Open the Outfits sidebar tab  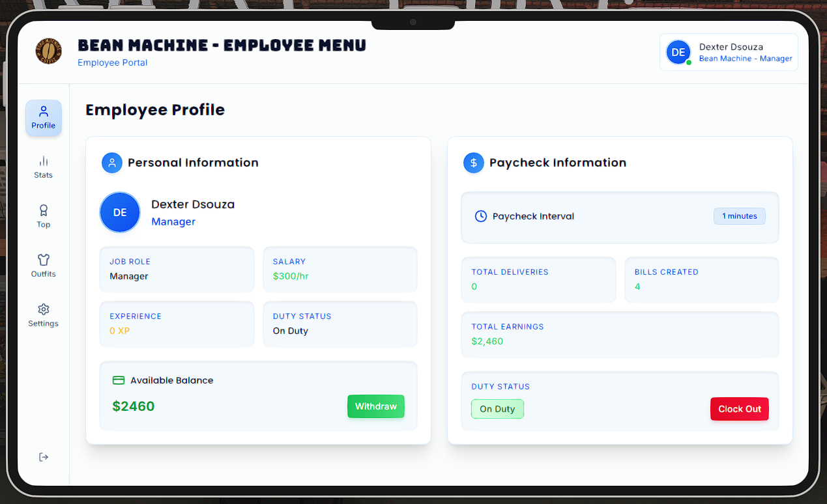pyautogui.click(x=44, y=266)
